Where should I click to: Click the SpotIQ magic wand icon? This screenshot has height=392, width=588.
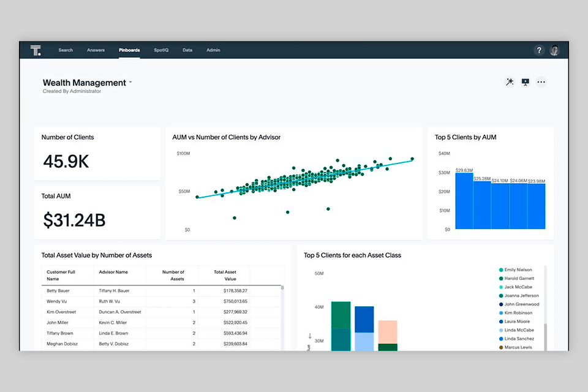point(510,82)
